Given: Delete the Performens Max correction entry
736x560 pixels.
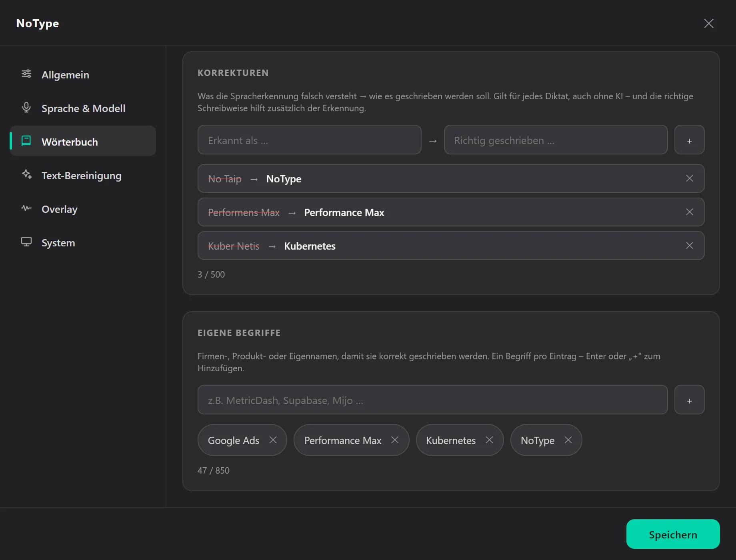Looking at the screenshot, I should (x=690, y=212).
